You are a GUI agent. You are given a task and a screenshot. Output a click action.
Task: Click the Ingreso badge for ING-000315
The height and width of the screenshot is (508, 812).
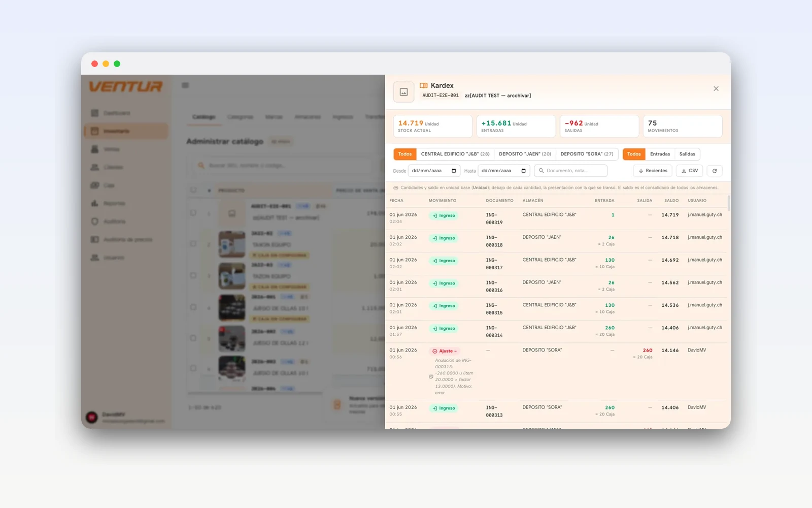pyautogui.click(x=444, y=306)
